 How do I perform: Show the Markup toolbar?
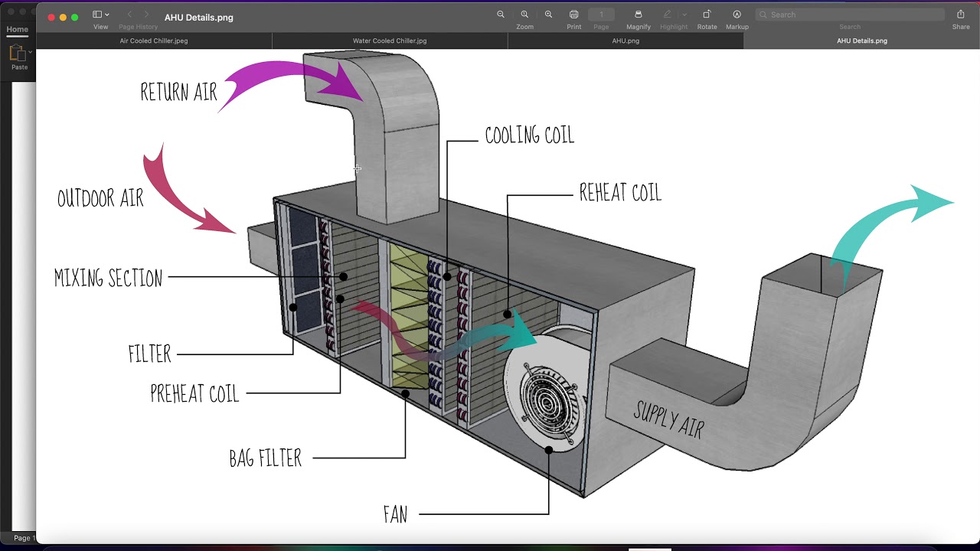coord(737,15)
